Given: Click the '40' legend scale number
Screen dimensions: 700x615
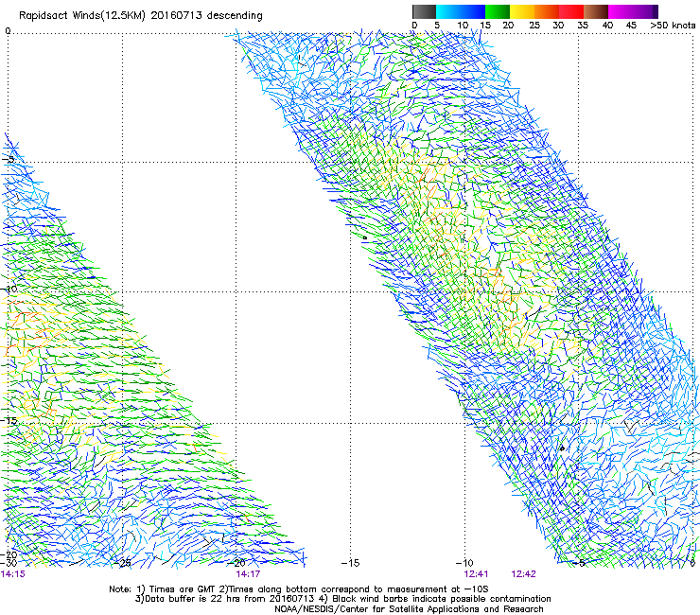Looking at the screenshot, I should click(607, 26).
